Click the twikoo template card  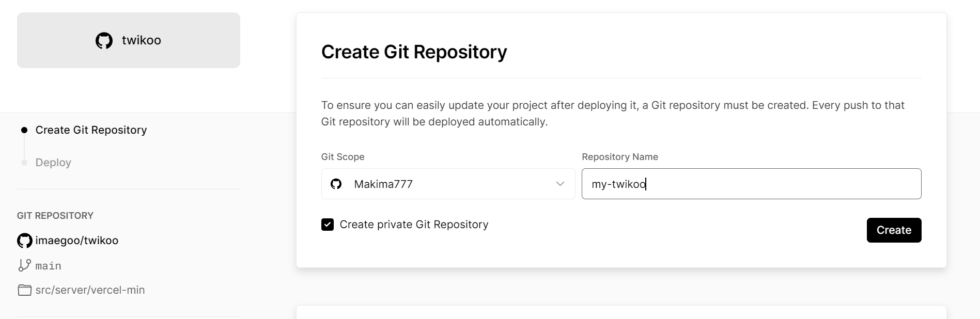129,40
